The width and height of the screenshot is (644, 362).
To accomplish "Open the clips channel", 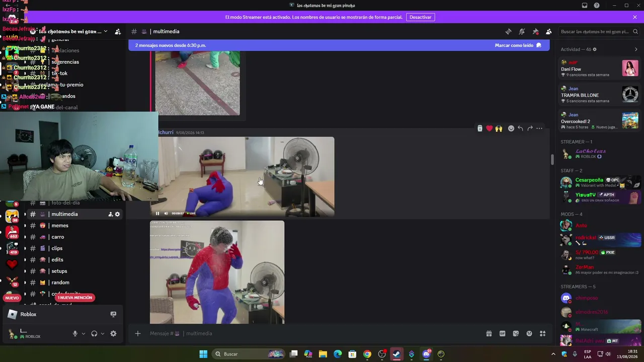I will click(57, 248).
